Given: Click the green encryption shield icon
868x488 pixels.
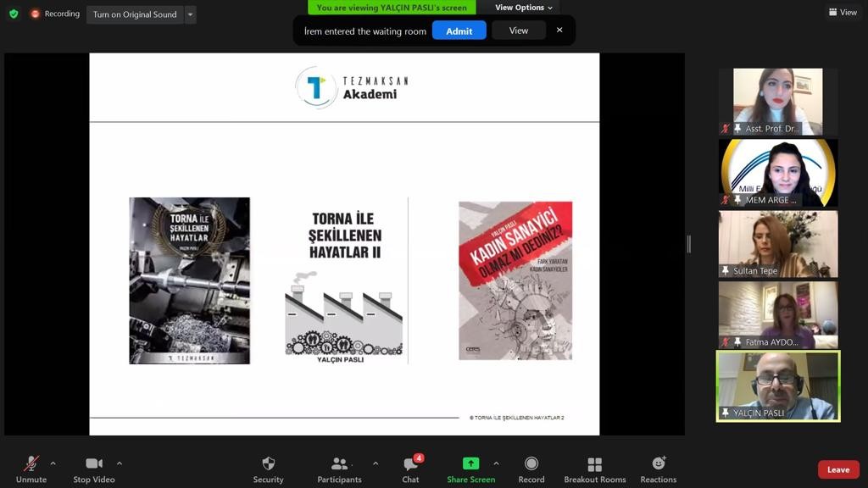Looking at the screenshot, I should pos(14,14).
